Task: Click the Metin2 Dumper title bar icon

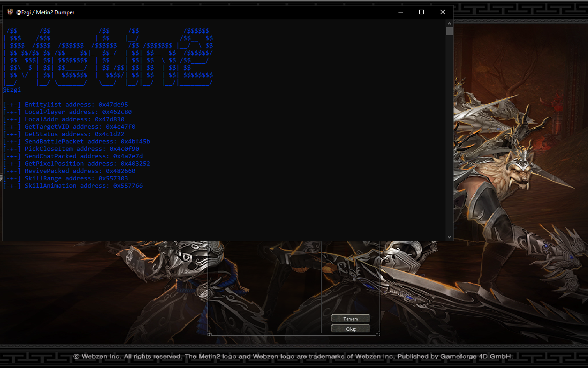Action: tap(10, 12)
